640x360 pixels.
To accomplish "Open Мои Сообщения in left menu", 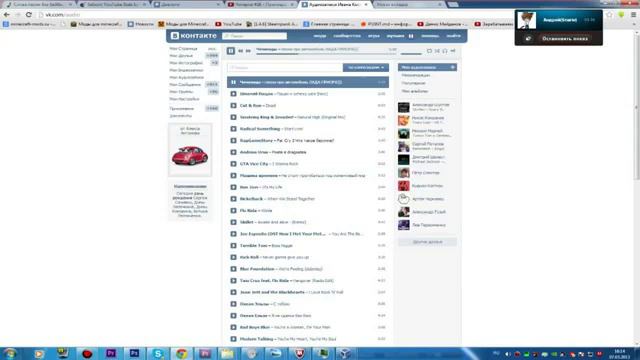I will [x=185, y=84].
